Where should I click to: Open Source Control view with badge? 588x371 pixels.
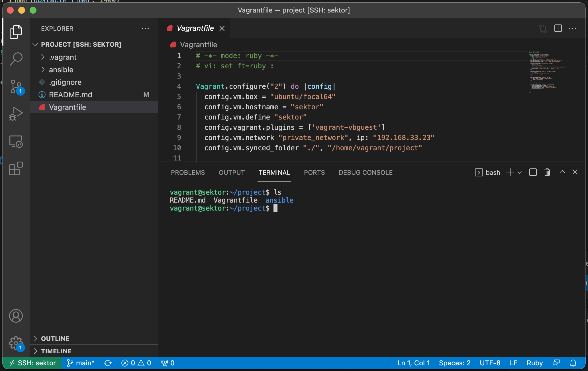16,86
